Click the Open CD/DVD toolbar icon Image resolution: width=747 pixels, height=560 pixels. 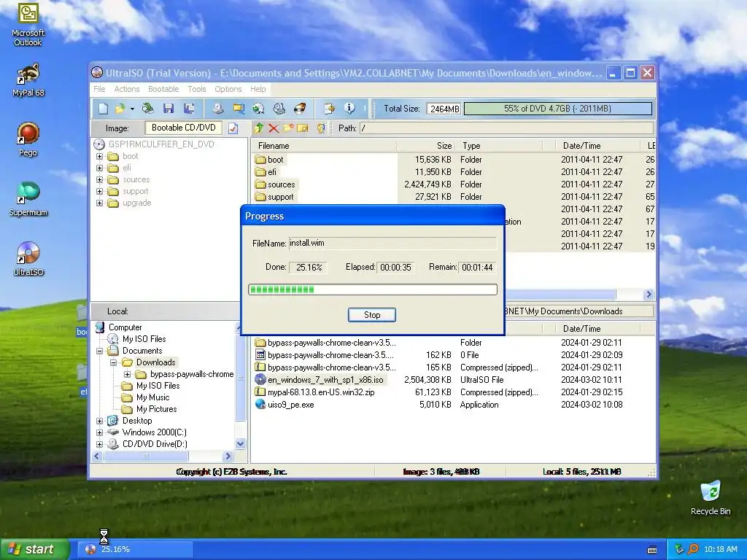(147, 109)
